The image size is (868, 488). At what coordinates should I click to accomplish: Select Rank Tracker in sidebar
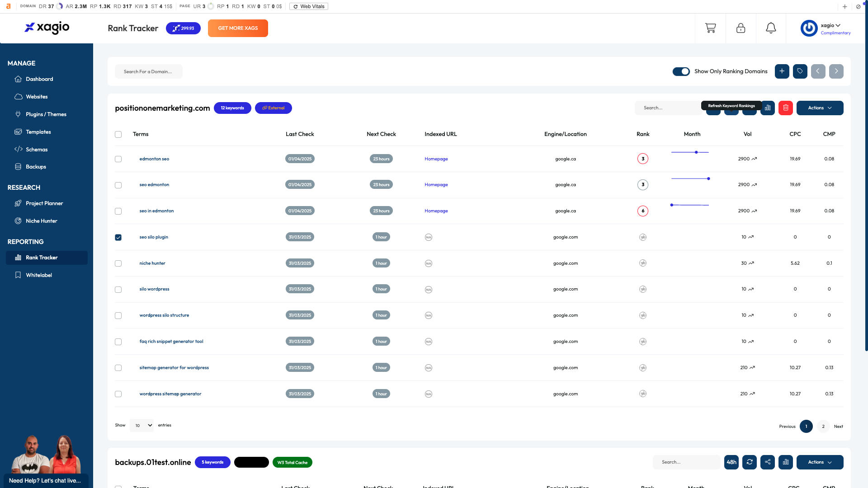[x=47, y=258]
